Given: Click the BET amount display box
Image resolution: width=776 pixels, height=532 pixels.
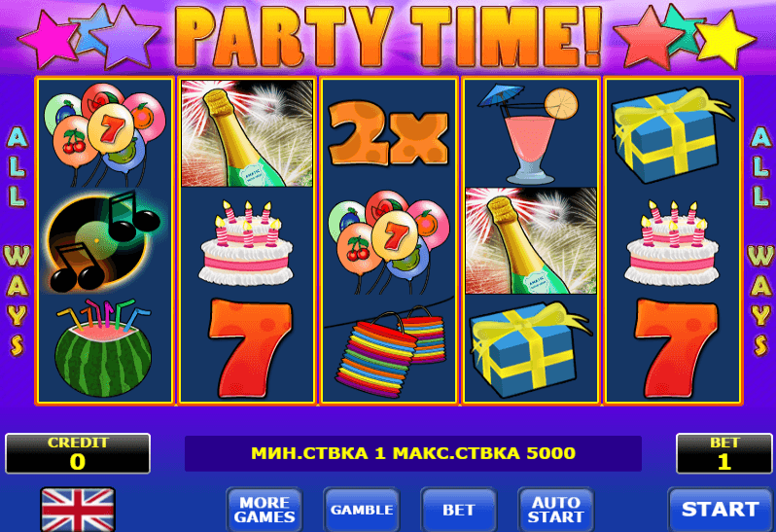Looking at the screenshot, I should point(724,453).
